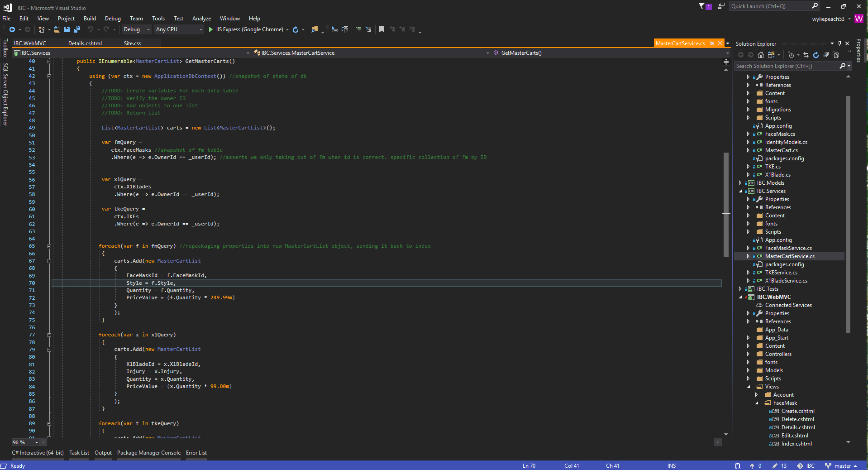Open the Toolbox side panel
The height and width of the screenshot is (470, 868).
(5, 48)
